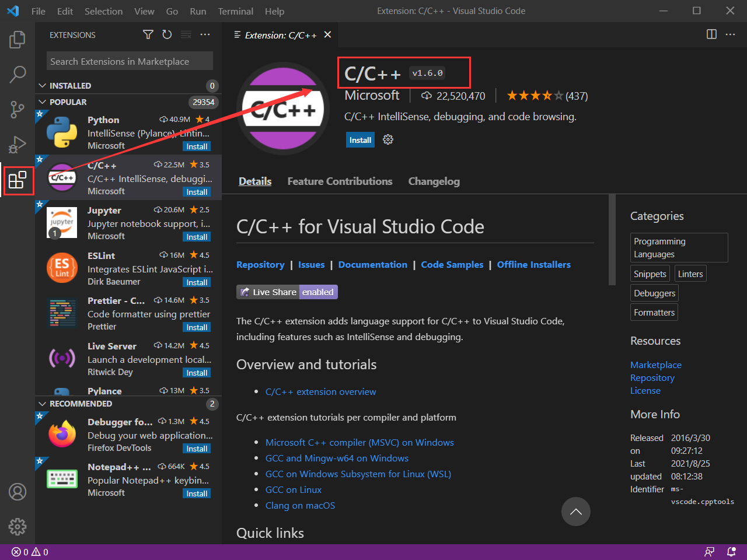Open Run and Debug view
The width and height of the screenshot is (747, 560).
pyautogui.click(x=18, y=144)
